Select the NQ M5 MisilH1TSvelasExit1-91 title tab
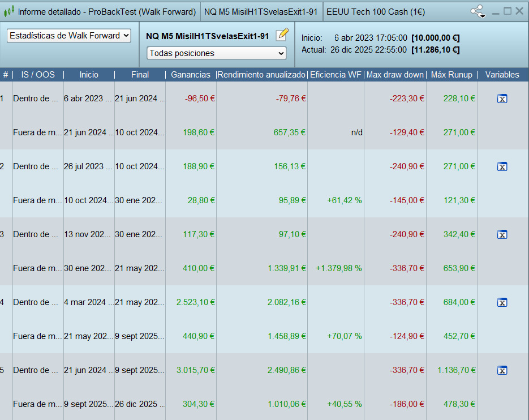The image size is (529, 420). click(x=261, y=12)
